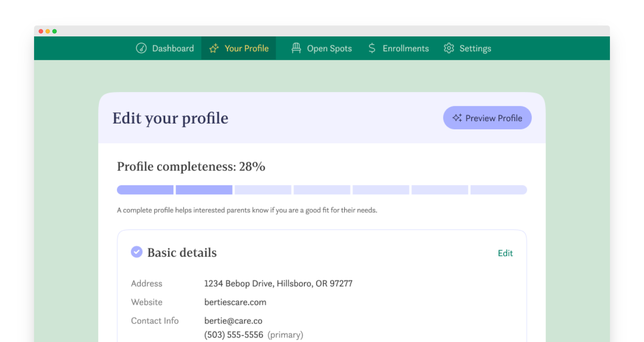Click the Dashboard gauge icon
Screen dimensions: 644x342
141,48
